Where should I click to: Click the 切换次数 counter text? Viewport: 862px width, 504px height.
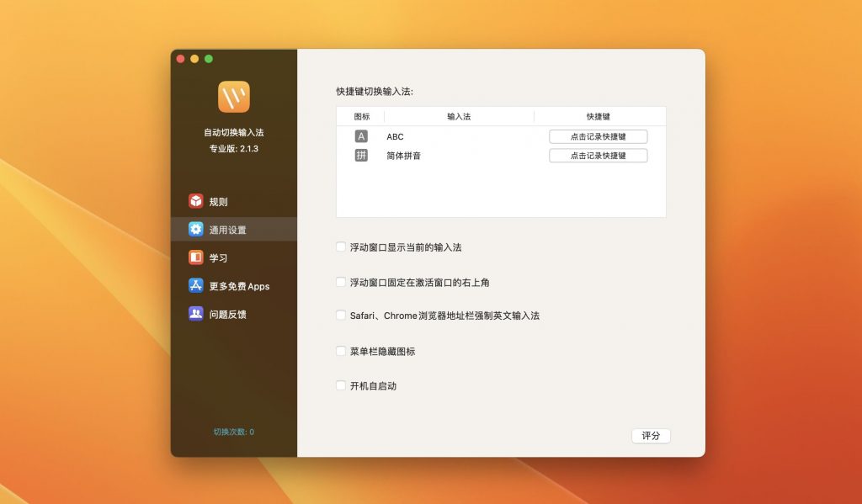pyautogui.click(x=233, y=431)
